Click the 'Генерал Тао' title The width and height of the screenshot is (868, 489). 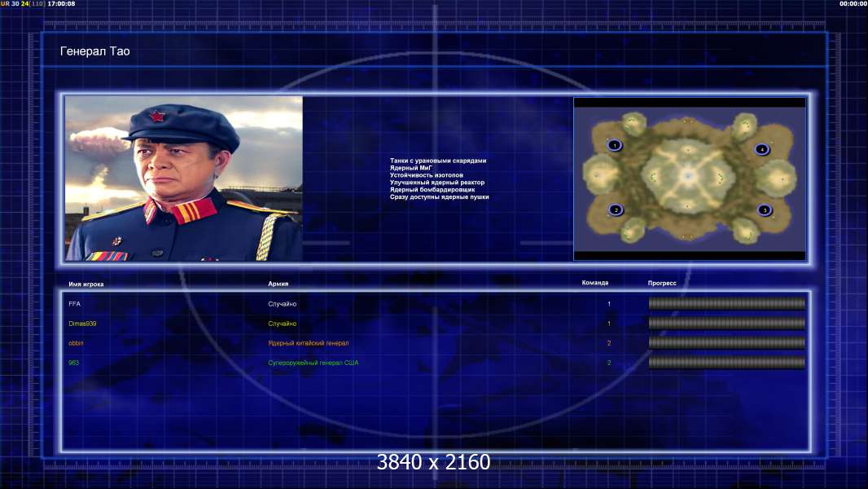click(94, 51)
